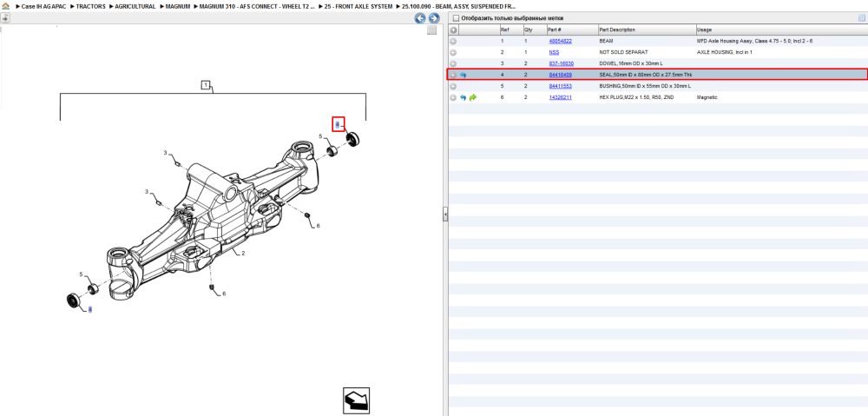The image size is (868, 416).
Task: Click the add-all circle icon in table header
Action: (x=453, y=30)
